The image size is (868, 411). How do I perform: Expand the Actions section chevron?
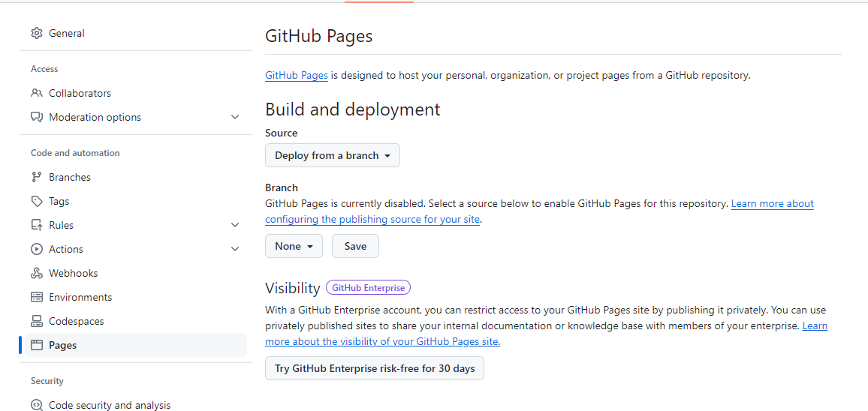click(x=235, y=249)
